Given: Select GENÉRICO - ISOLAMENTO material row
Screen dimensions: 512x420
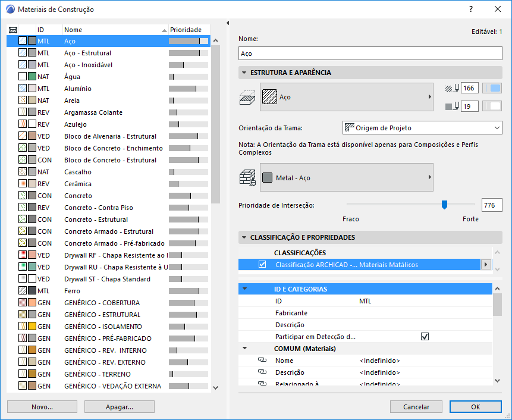Looking at the screenshot, I should pyautogui.click(x=108, y=326).
